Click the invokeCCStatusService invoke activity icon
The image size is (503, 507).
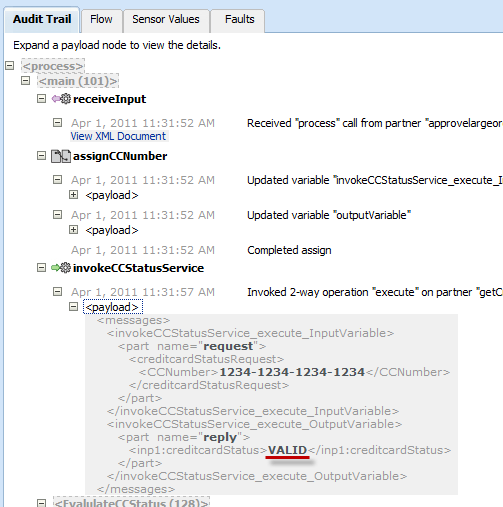pyautogui.click(x=61, y=268)
